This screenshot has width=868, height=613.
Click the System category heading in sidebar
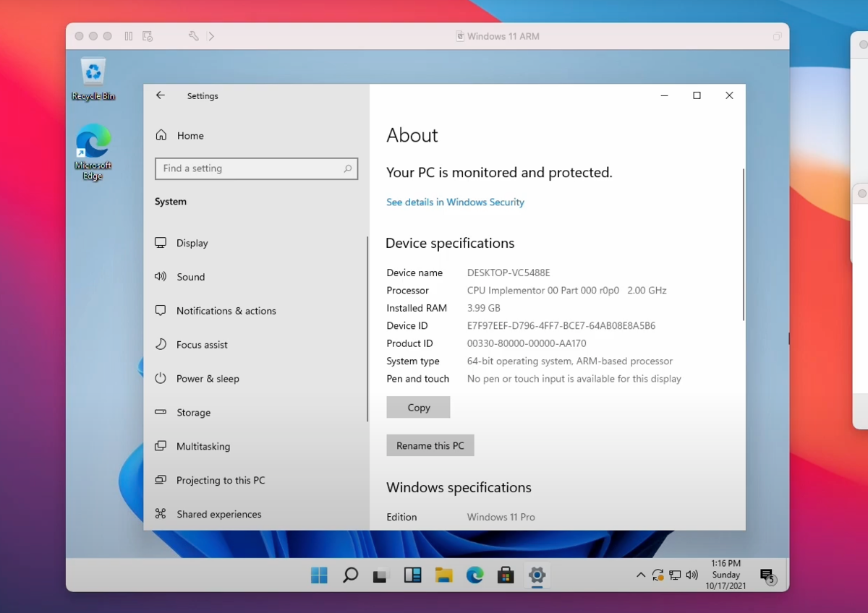click(x=171, y=202)
